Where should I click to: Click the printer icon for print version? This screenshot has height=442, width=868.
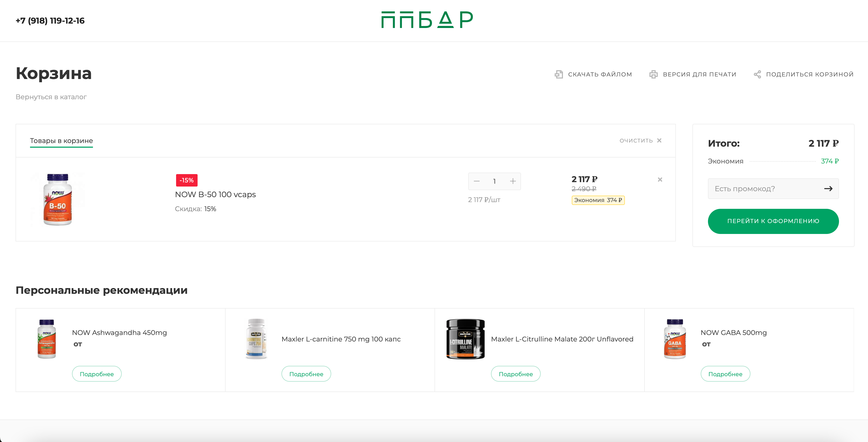[x=653, y=74]
